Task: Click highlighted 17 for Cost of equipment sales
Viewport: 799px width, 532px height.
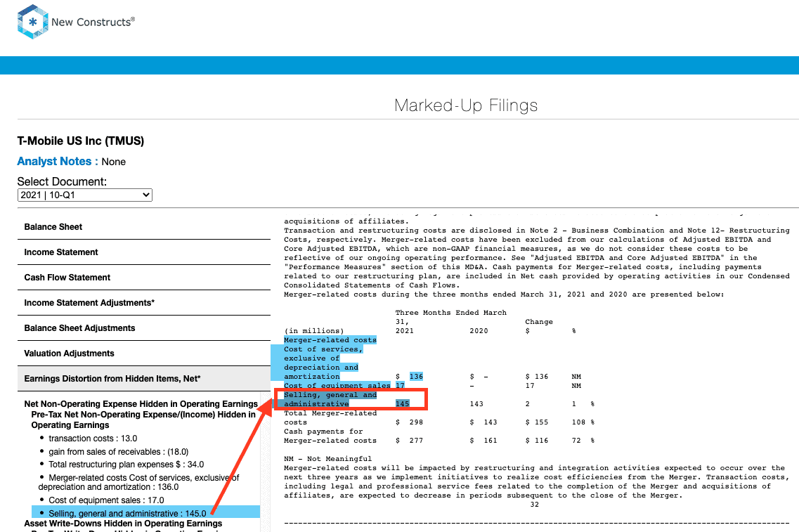Action: [x=400, y=386]
